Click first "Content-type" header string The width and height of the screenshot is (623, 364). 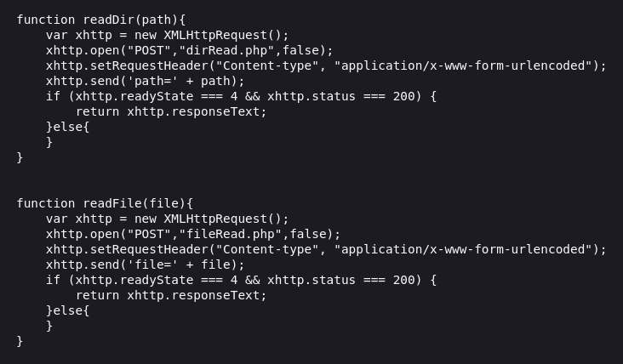267,65
